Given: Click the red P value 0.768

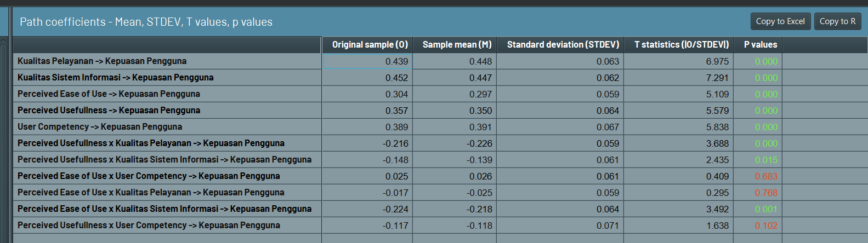Looking at the screenshot, I should pos(766,193).
